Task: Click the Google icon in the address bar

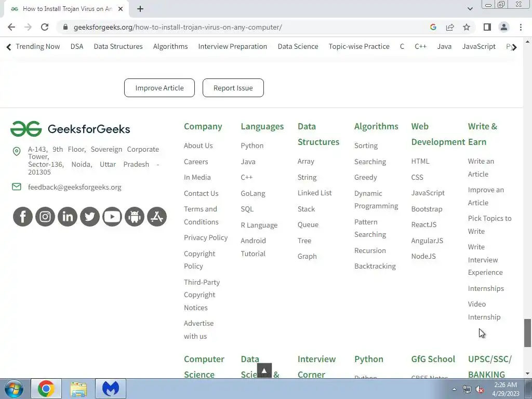Action: click(433, 27)
